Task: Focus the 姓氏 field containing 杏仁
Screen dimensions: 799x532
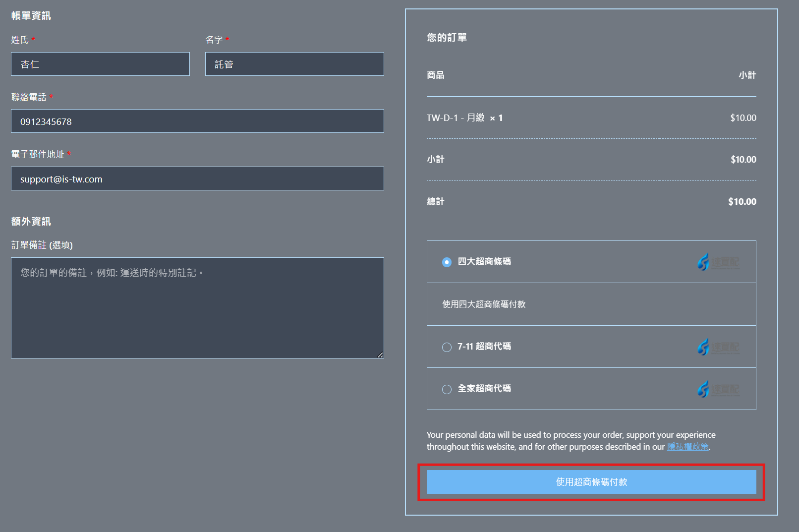Action: (100, 64)
